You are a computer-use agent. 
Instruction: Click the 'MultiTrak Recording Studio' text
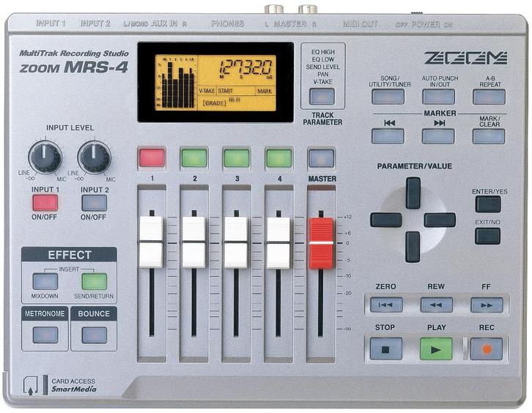click(x=73, y=53)
